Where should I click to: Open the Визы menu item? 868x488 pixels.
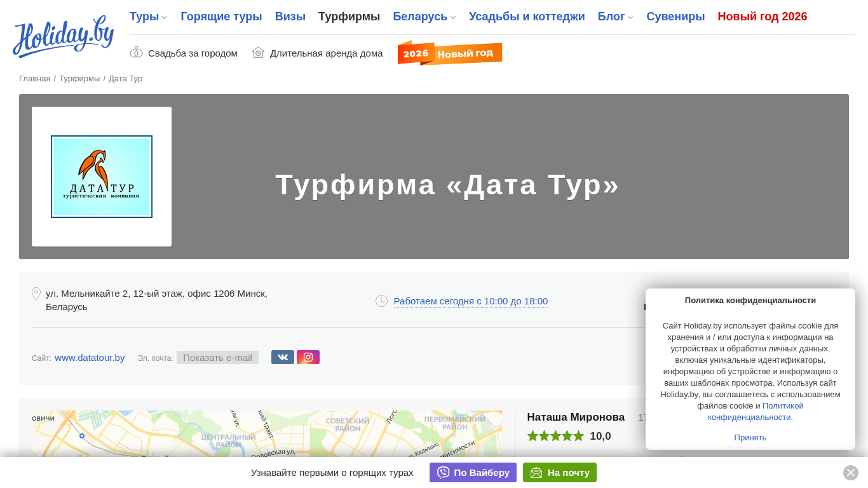pos(290,17)
